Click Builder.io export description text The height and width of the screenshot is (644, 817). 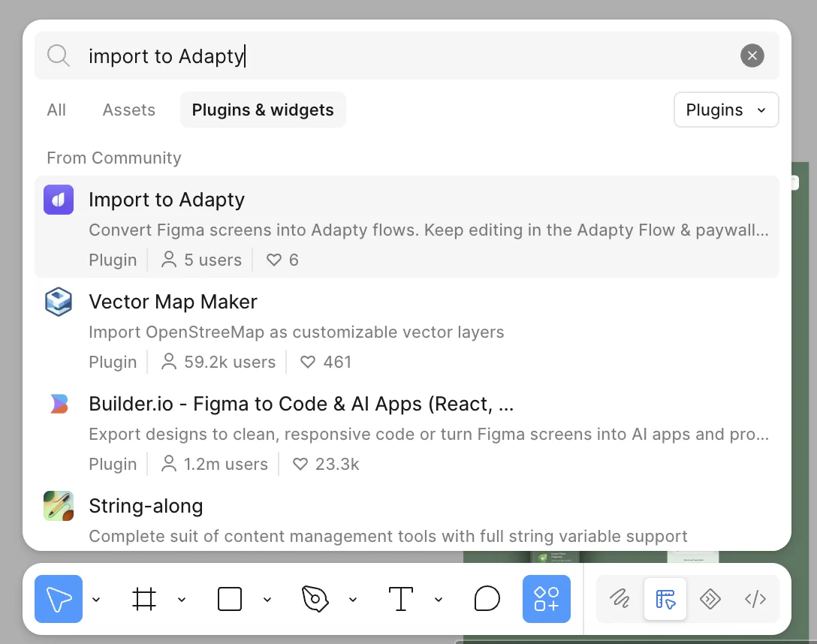429,434
